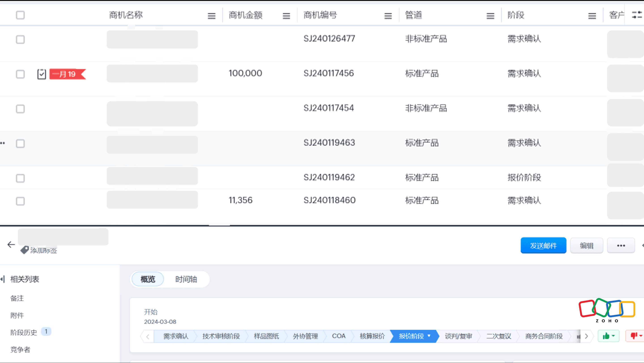This screenshot has width=644, height=363.
Task: Click the redacted deal name in SJ240118460 row
Action: [152, 200]
